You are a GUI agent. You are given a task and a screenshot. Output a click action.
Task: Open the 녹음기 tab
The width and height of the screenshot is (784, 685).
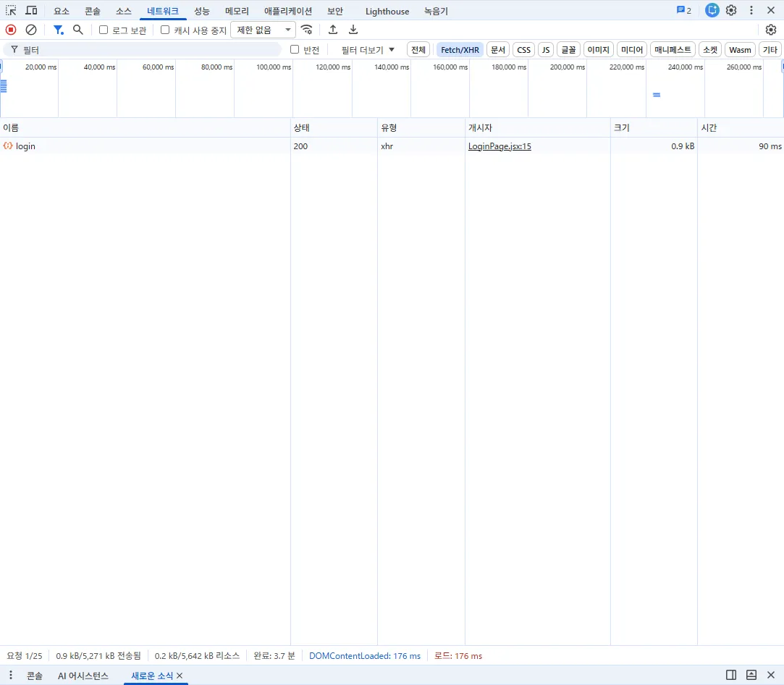point(436,11)
